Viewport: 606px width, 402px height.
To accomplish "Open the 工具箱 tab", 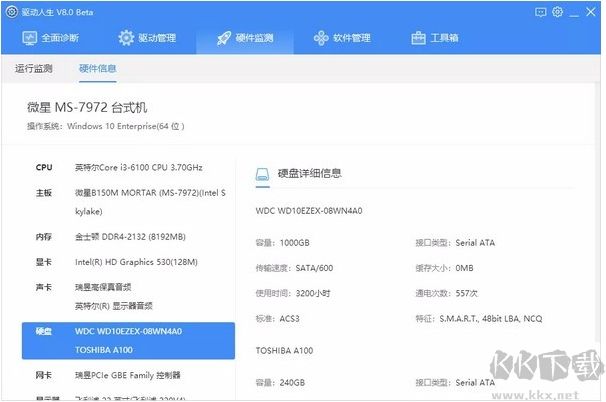I will pos(435,38).
